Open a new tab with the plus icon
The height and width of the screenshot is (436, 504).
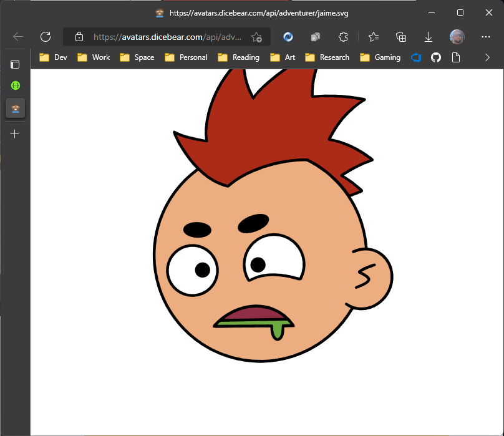coord(15,133)
